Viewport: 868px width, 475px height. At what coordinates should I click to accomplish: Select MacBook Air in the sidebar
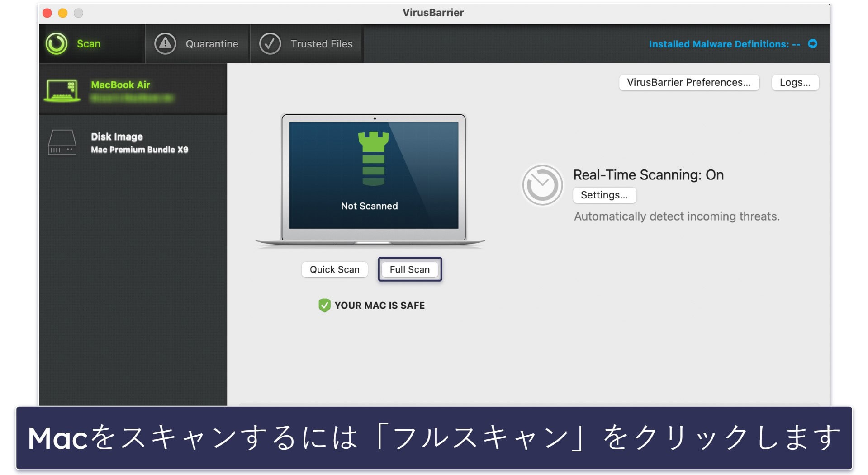click(x=133, y=89)
